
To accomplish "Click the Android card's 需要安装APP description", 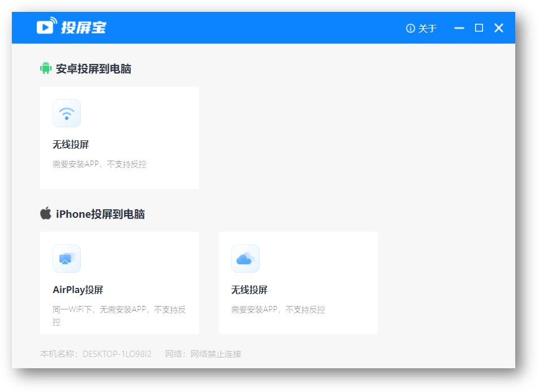I will (x=100, y=165).
